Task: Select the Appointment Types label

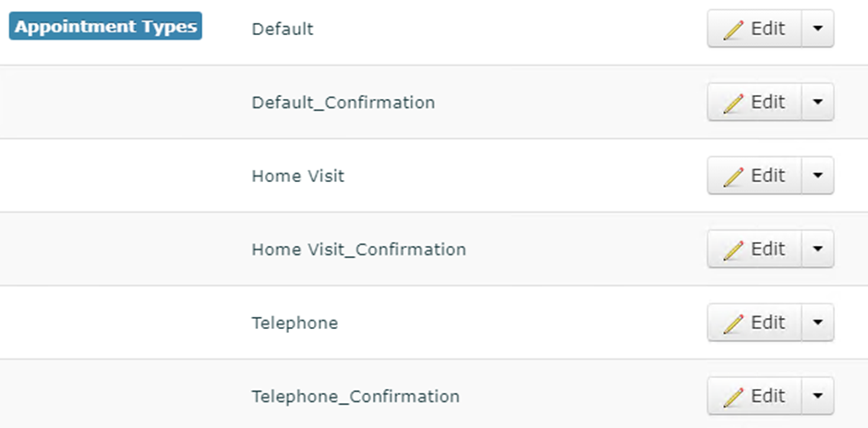Action: pyautogui.click(x=106, y=27)
